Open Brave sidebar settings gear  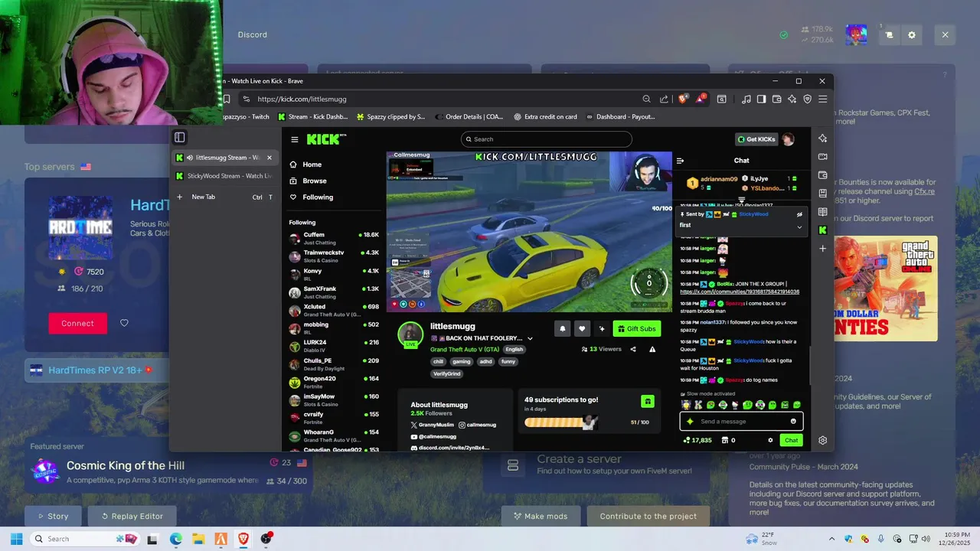(x=822, y=440)
